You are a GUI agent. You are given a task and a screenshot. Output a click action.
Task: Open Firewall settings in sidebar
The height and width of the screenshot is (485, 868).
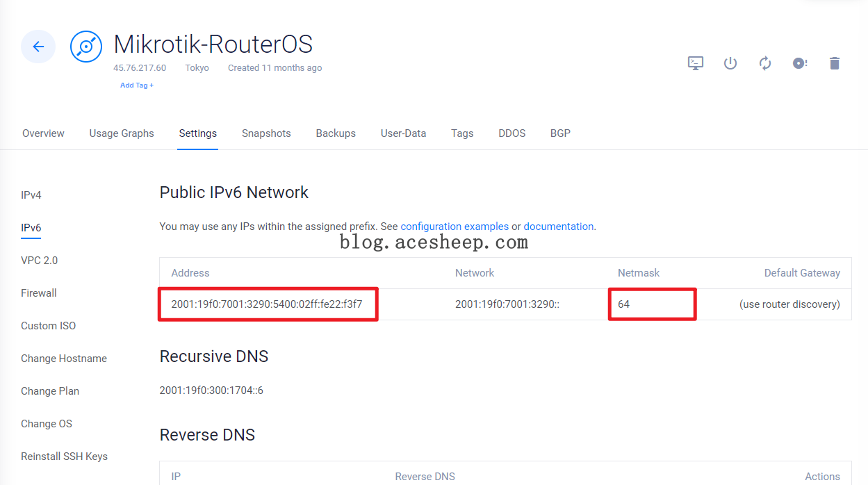39,293
